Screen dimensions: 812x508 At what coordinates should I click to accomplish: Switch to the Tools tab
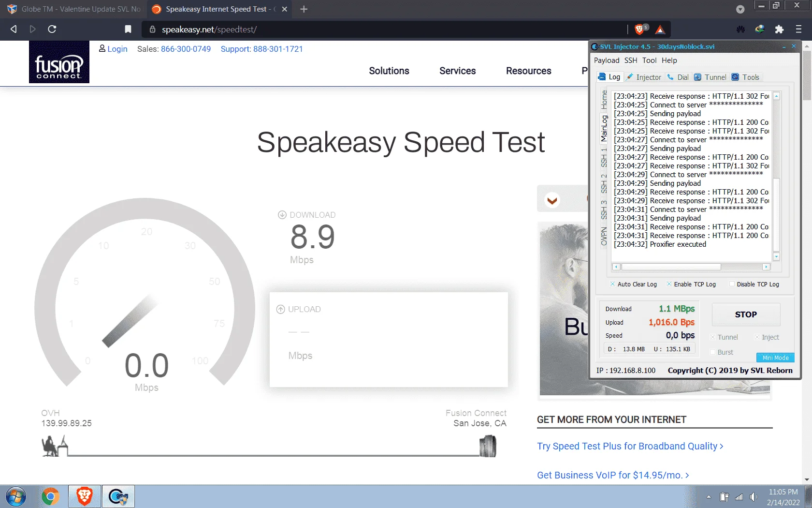point(745,77)
